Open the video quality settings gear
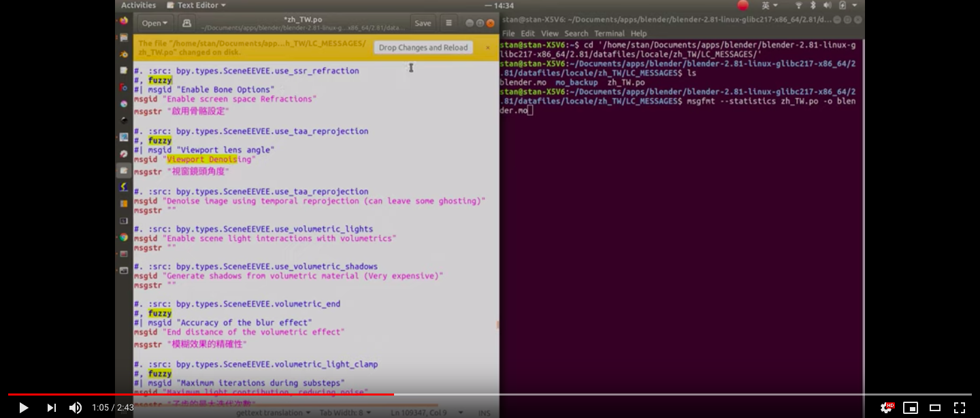 point(886,408)
